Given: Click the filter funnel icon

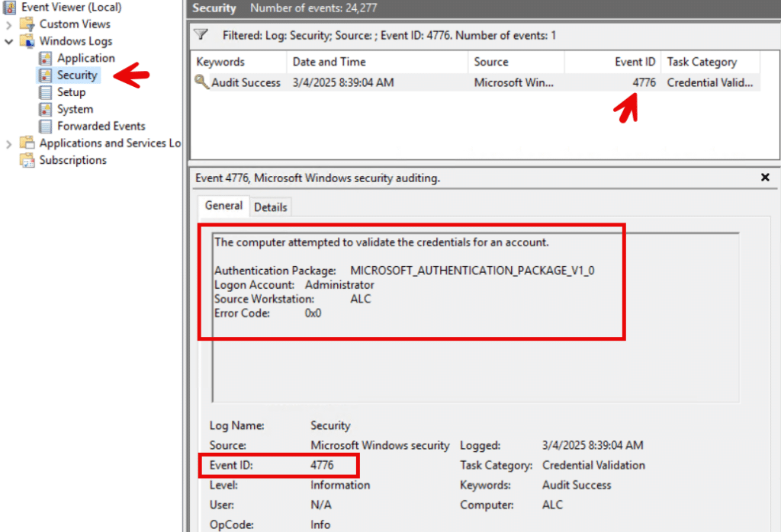Looking at the screenshot, I should click(x=201, y=34).
